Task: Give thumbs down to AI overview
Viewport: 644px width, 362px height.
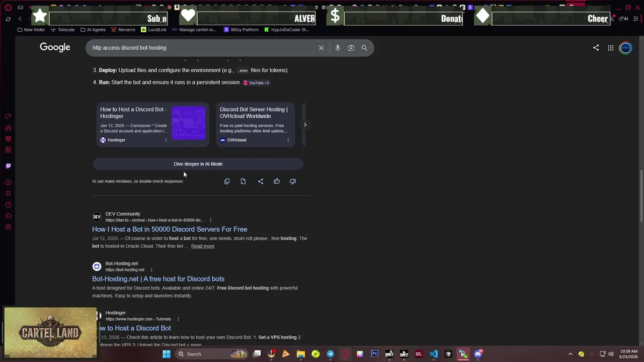Action: pos(293,181)
